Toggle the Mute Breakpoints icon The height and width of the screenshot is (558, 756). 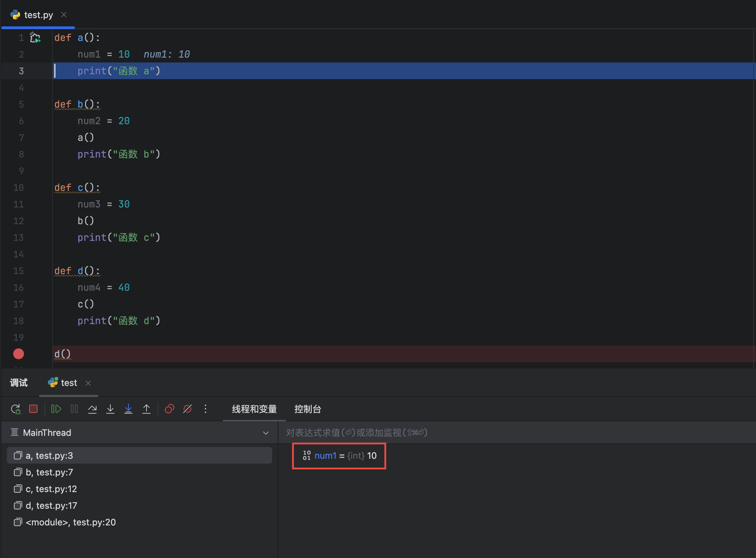tap(187, 409)
